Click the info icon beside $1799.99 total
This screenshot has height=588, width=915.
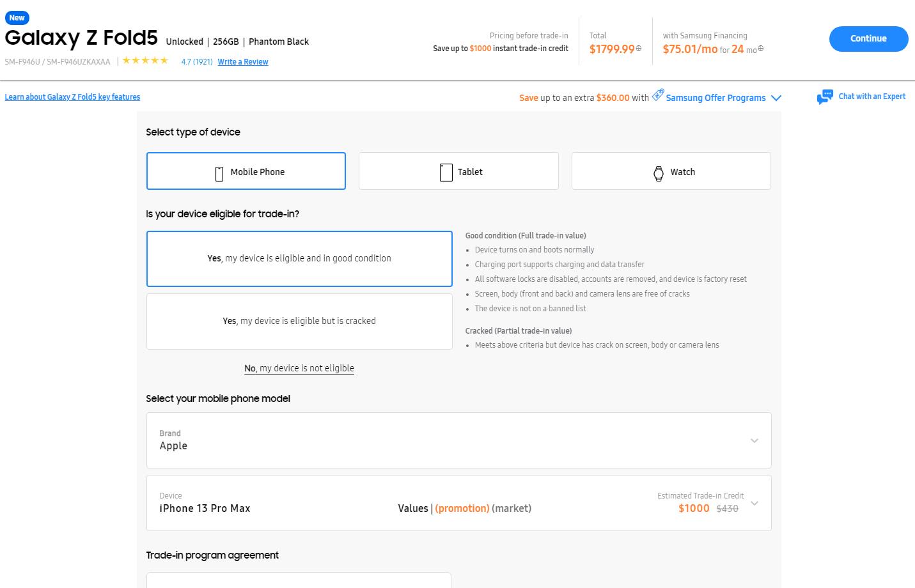coord(639,49)
